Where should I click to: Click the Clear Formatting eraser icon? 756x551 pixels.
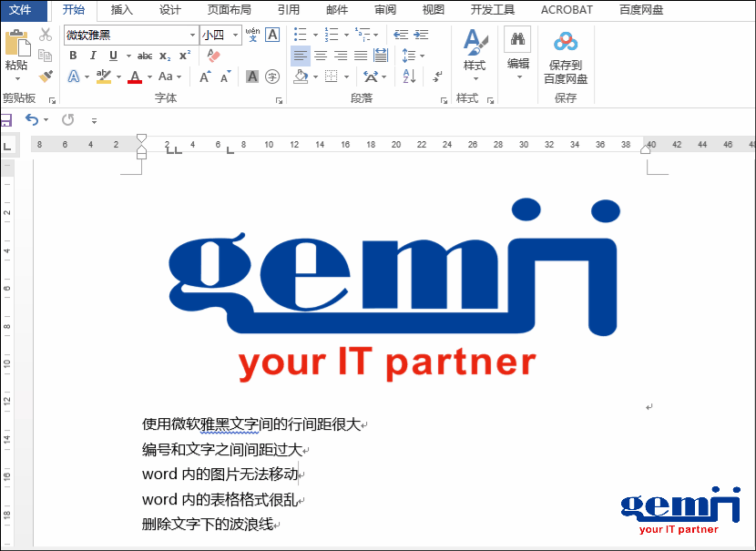pyautogui.click(x=213, y=56)
